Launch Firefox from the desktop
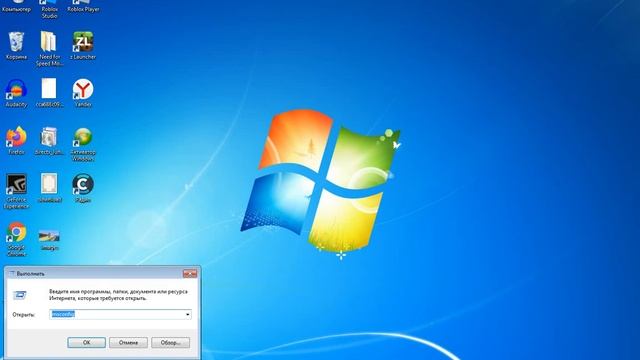The height and width of the screenshot is (360, 640). [x=16, y=140]
